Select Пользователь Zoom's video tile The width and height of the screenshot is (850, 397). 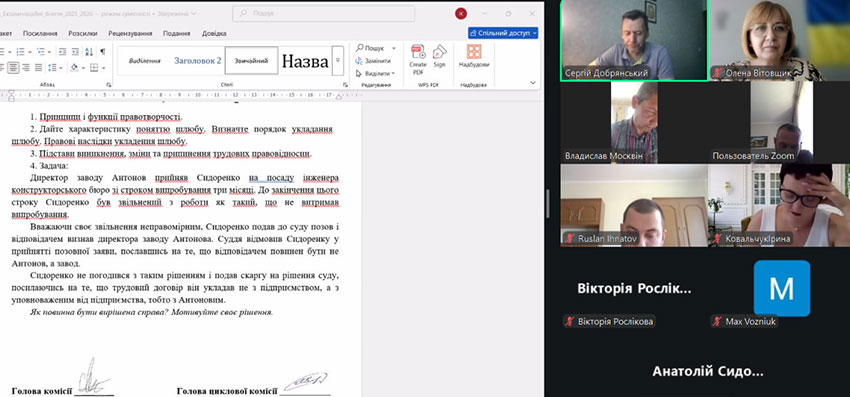pyautogui.click(x=781, y=123)
